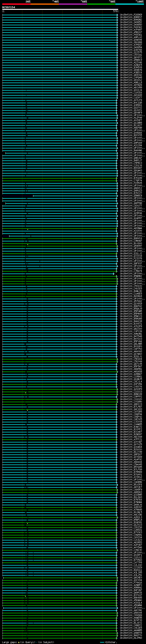Click the green ~80% identity legend segment
This screenshot has width=146, height=644.
pyautogui.click(x=101, y=4)
